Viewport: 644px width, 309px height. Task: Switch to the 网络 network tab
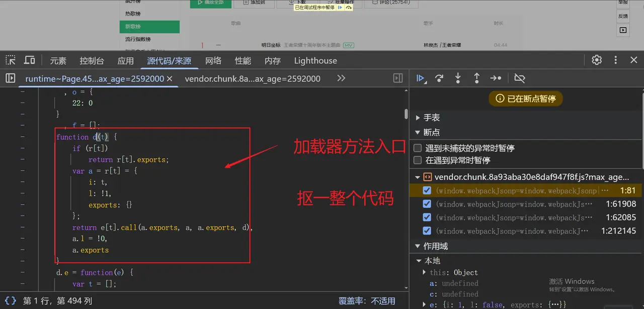click(213, 61)
